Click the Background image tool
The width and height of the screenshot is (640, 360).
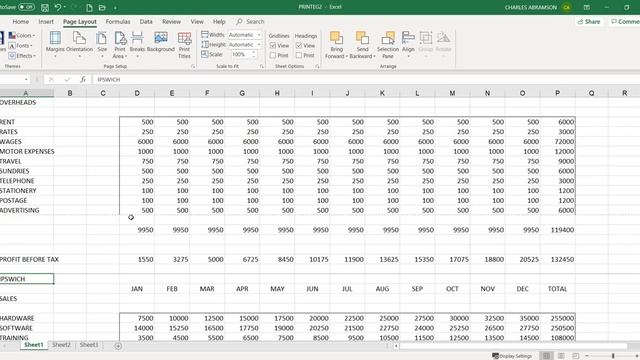click(161, 42)
